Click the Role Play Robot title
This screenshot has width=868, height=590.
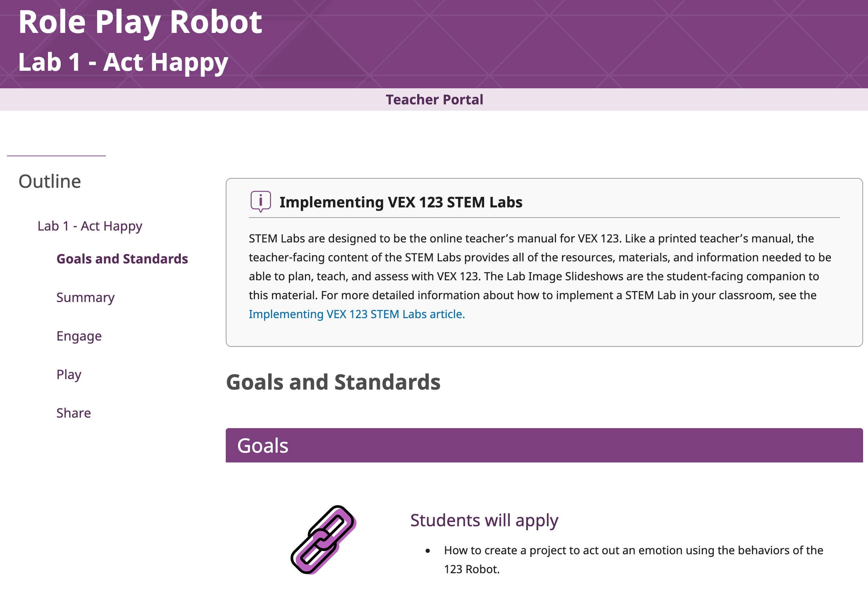click(141, 22)
